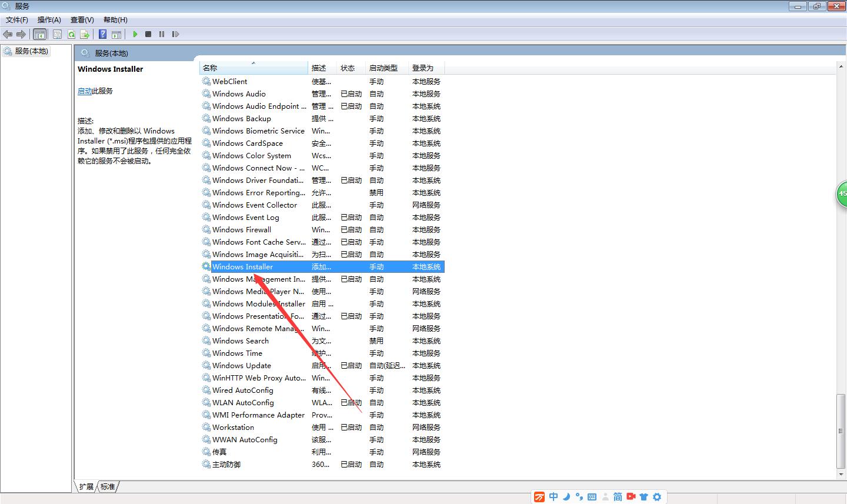Click the Restart Service toolbar icon

tap(175, 34)
